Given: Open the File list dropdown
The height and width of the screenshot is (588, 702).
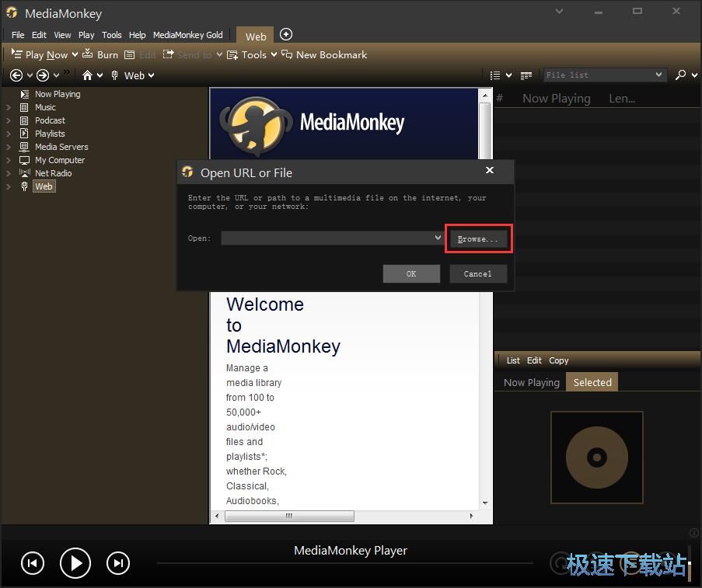Looking at the screenshot, I should click(658, 75).
